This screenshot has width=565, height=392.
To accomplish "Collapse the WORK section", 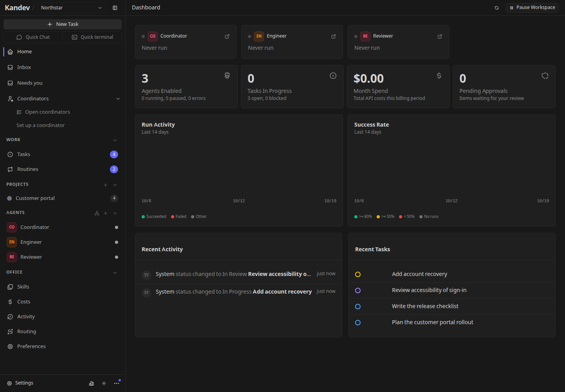I will click(115, 140).
